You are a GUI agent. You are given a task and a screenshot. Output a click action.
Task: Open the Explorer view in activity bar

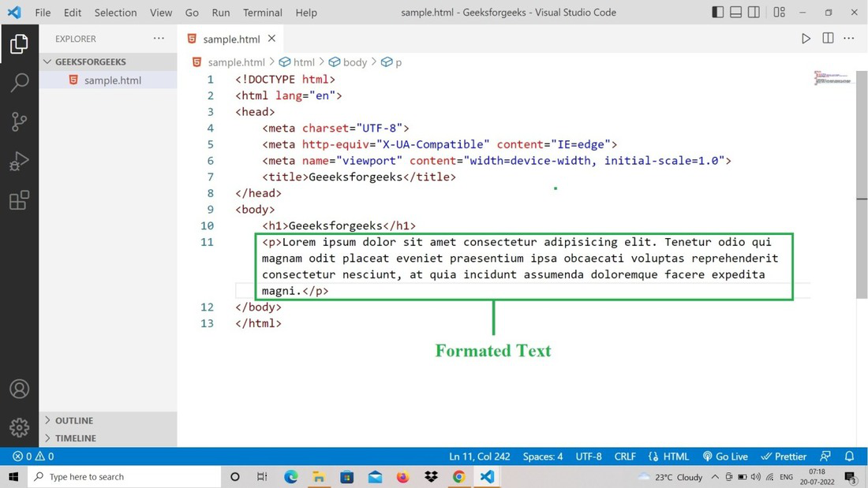tap(19, 43)
